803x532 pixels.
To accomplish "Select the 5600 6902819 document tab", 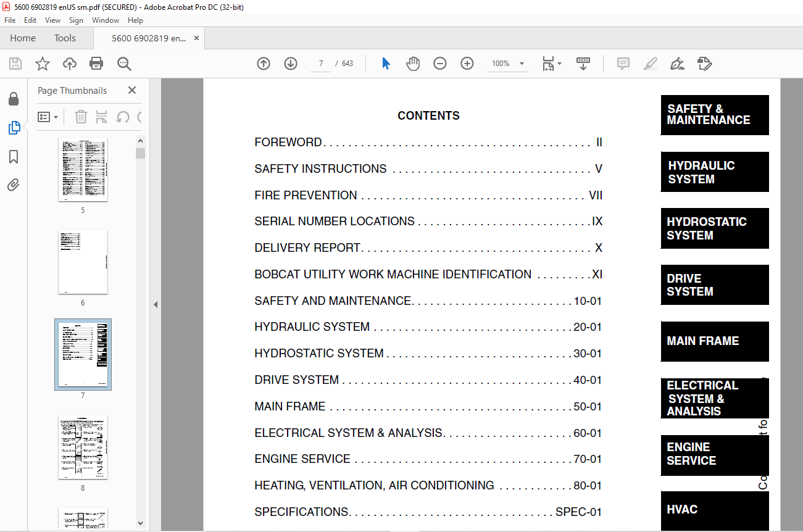I will [x=148, y=38].
